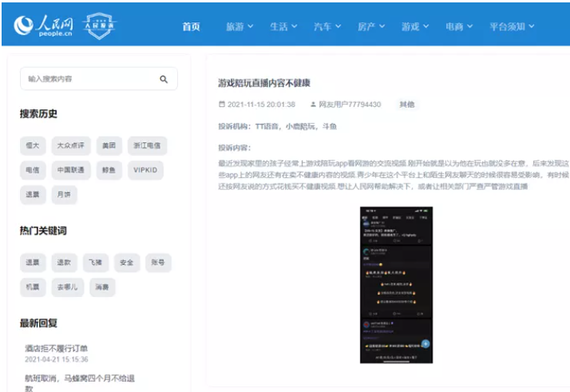Image resolution: width=570 pixels, height=392 pixels.
Task: Expand the 旅游 dropdown menu
Action: click(239, 26)
